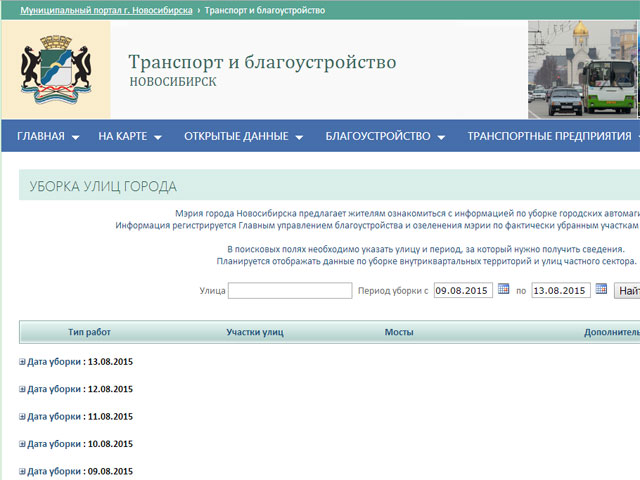Click the end date field 13.08.2015

560,291
